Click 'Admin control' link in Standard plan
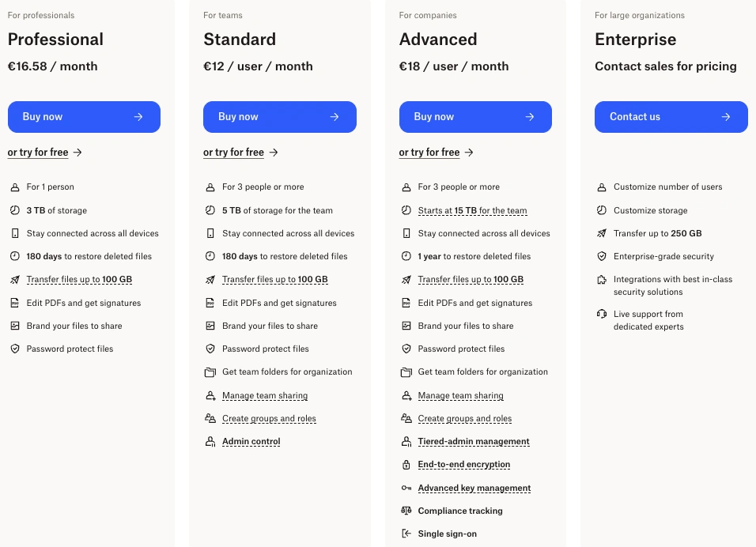The image size is (756, 547). pos(251,442)
